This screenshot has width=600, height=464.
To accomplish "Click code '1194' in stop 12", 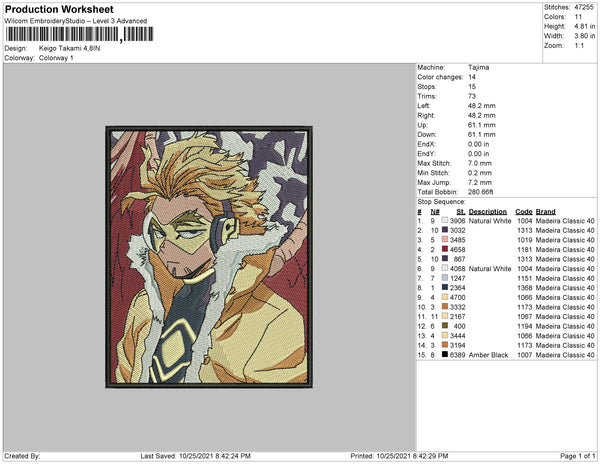I will pyautogui.click(x=524, y=326).
